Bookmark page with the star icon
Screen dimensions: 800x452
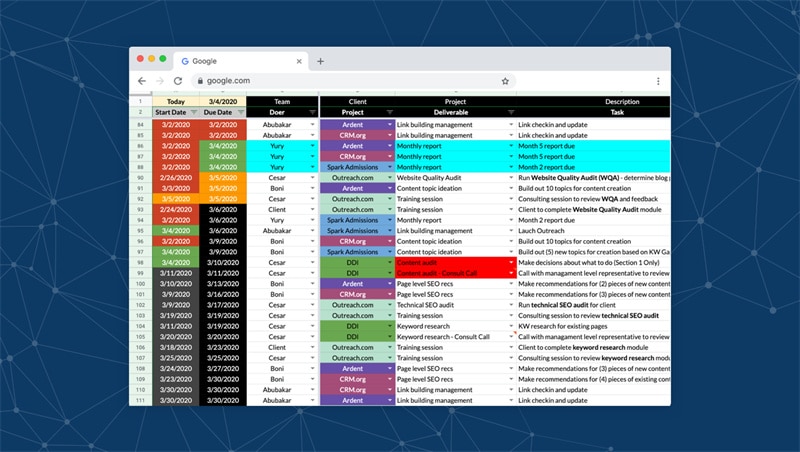coord(505,81)
